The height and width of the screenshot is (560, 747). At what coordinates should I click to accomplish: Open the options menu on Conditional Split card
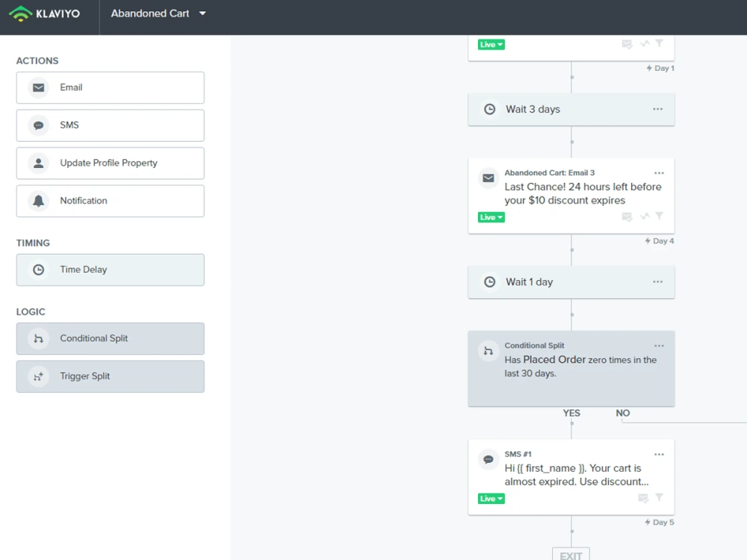(x=658, y=345)
